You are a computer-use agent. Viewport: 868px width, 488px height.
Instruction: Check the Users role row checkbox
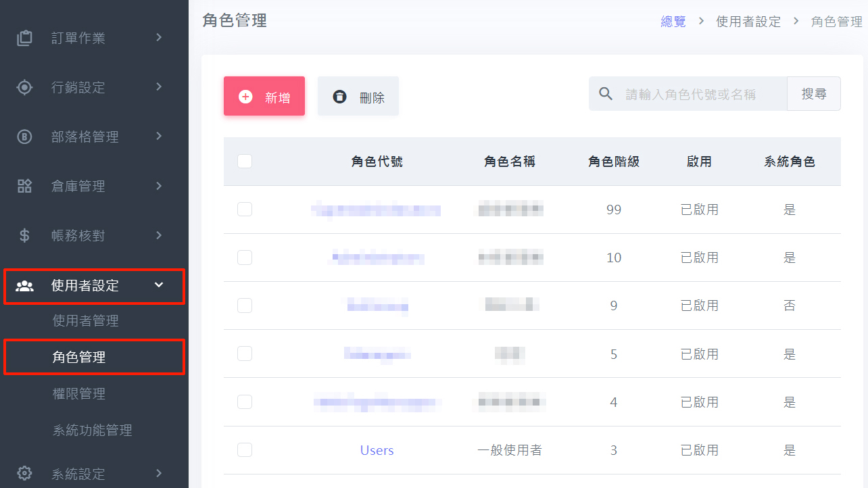[245, 450]
